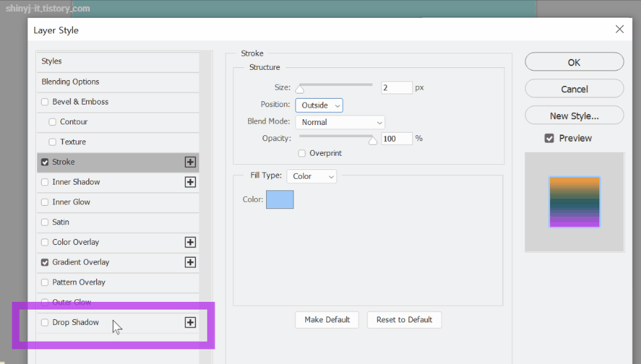Screen dimensions: 641x364
Task: Close the Layer Style dialog
Action: pyautogui.click(x=620, y=29)
